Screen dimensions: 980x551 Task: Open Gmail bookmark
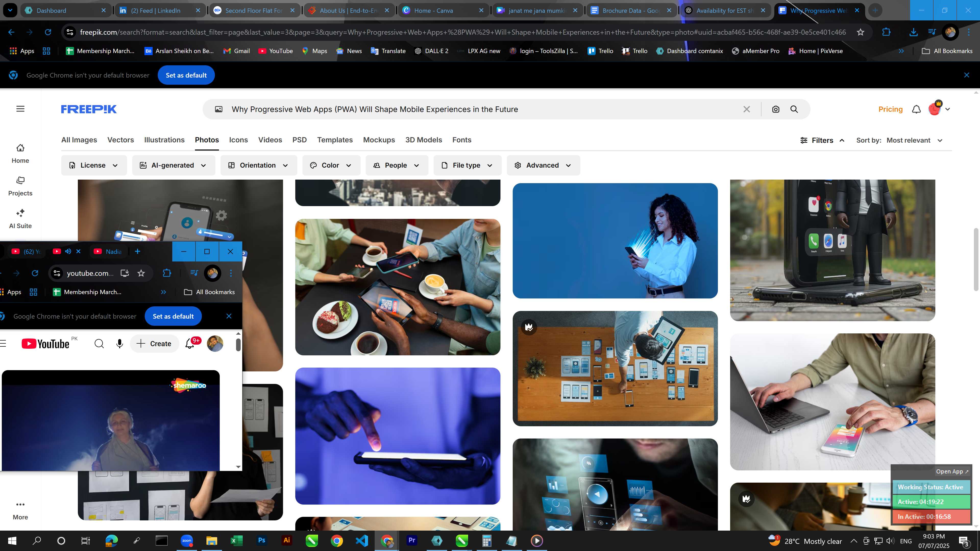(x=237, y=51)
